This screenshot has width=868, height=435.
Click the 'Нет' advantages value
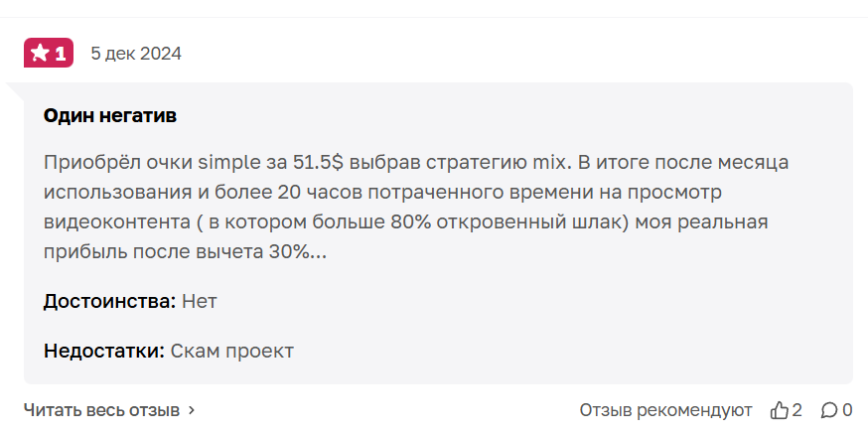200,302
